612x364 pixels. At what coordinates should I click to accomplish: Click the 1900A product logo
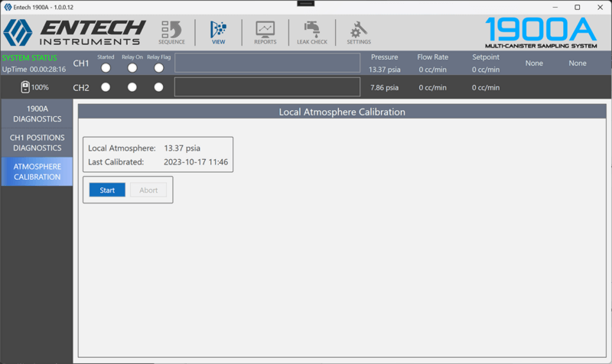point(545,32)
